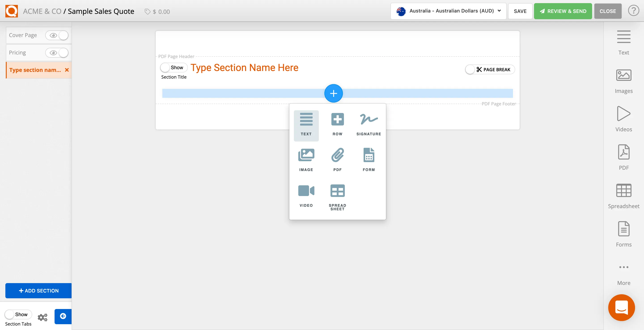The width and height of the screenshot is (644, 330).
Task: Collapse the sidebar with the blue arrow
Action: pos(63,316)
